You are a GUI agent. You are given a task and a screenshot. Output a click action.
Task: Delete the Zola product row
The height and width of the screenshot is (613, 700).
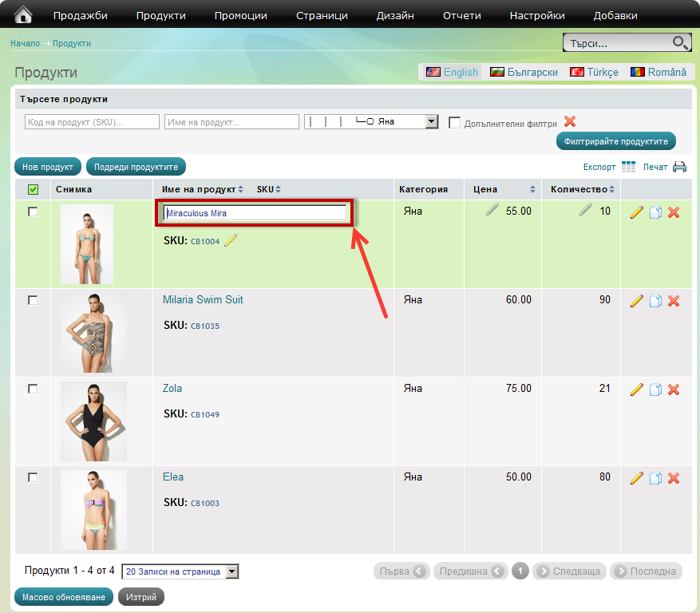tap(674, 390)
